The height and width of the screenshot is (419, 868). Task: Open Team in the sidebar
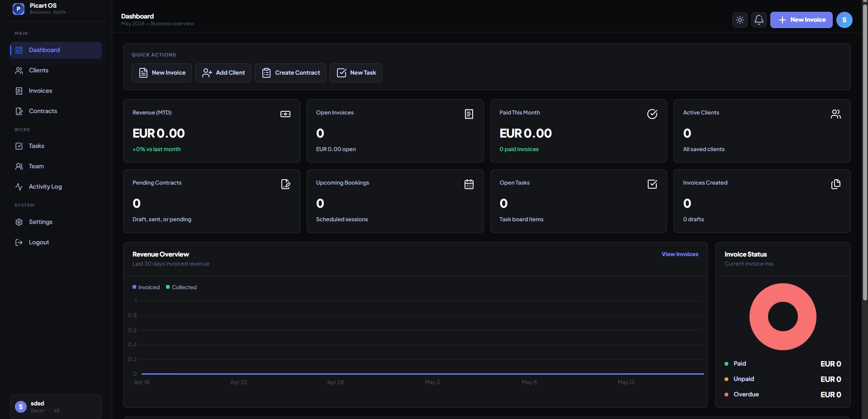(56, 167)
